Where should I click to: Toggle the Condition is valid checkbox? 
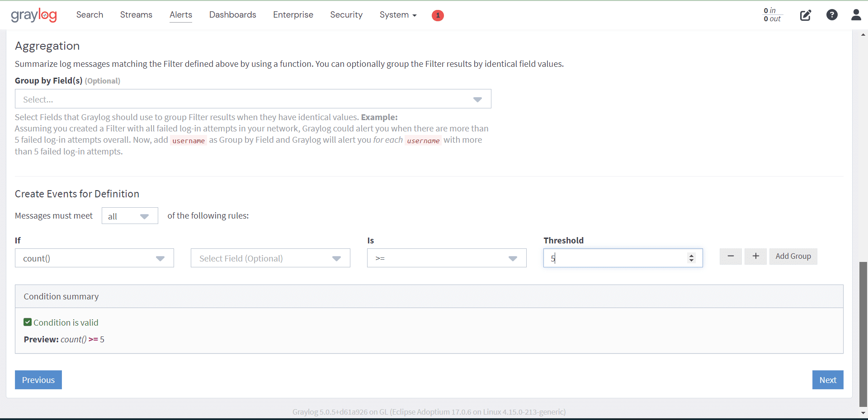pyautogui.click(x=28, y=322)
